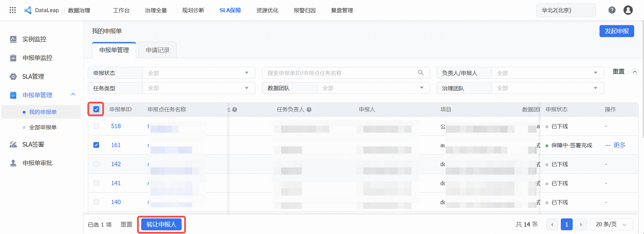This screenshot has width=644, height=234.
Task: Click the 发起申报 button
Action: (617, 31)
